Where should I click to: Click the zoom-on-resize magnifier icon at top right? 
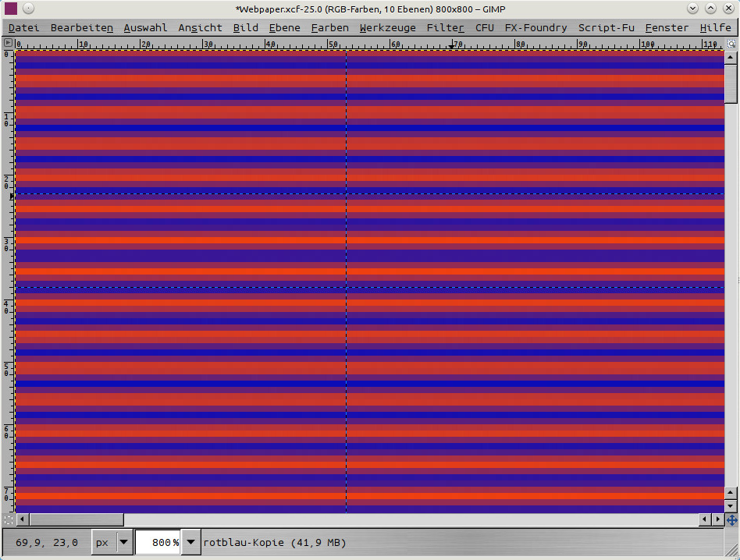point(731,44)
